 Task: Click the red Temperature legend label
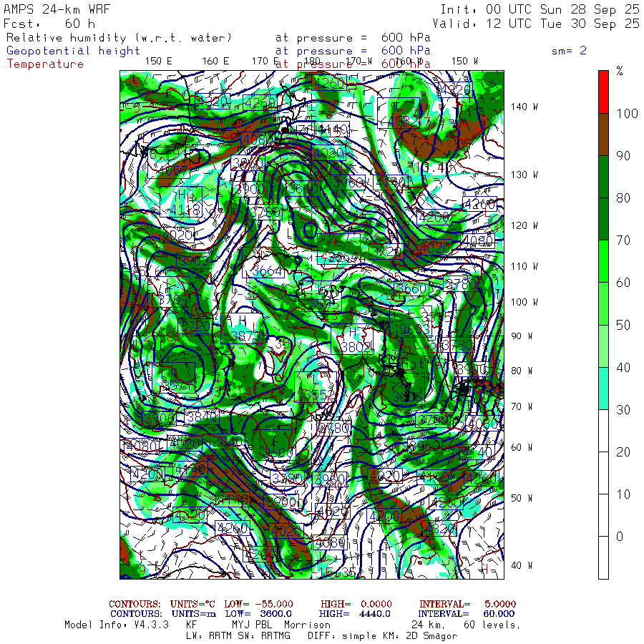[x=45, y=64]
